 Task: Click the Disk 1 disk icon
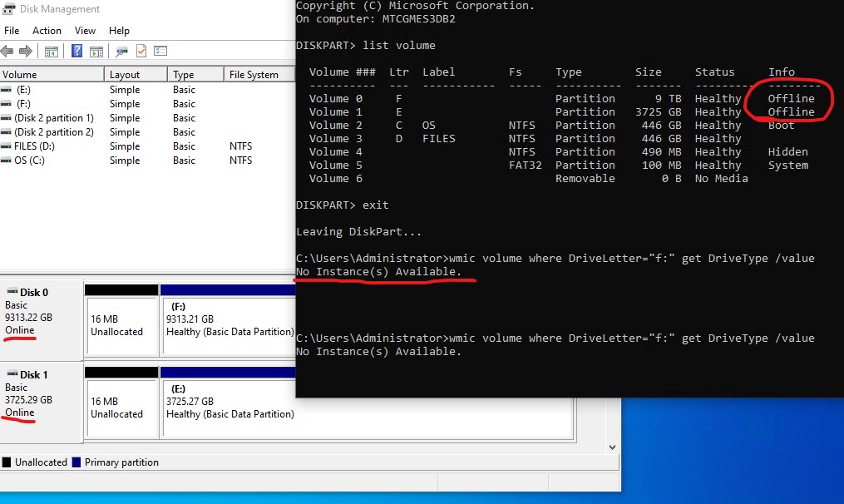[12, 373]
